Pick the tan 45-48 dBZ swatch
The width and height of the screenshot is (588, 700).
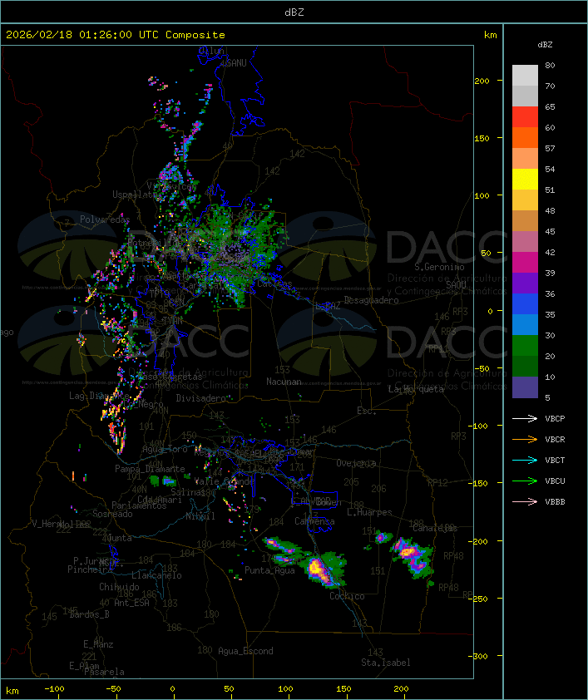pos(525,220)
